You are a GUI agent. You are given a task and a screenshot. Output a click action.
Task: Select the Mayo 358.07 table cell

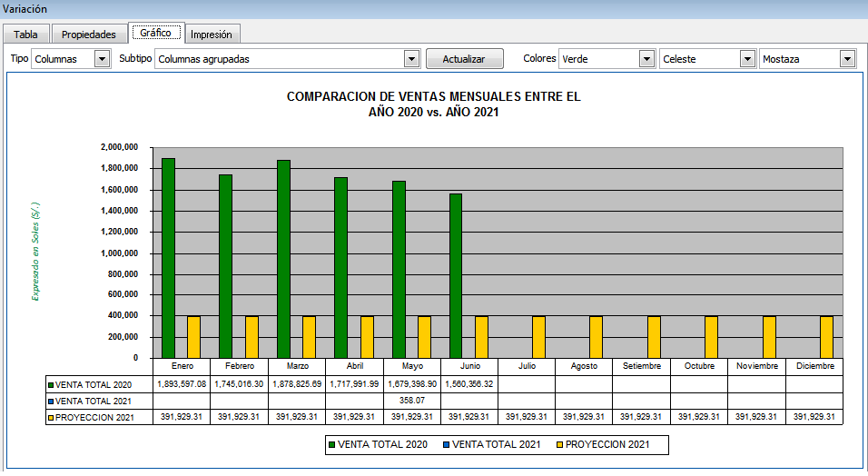[x=411, y=400]
